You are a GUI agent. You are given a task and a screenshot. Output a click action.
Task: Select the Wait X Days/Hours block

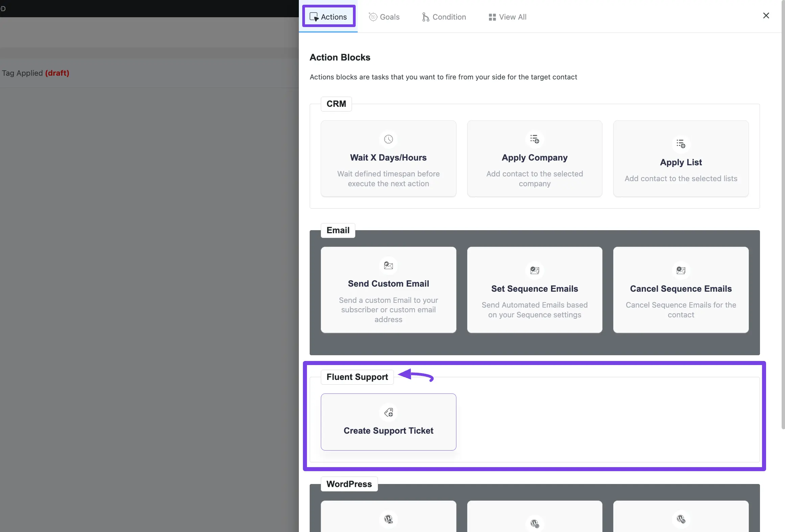point(388,158)
